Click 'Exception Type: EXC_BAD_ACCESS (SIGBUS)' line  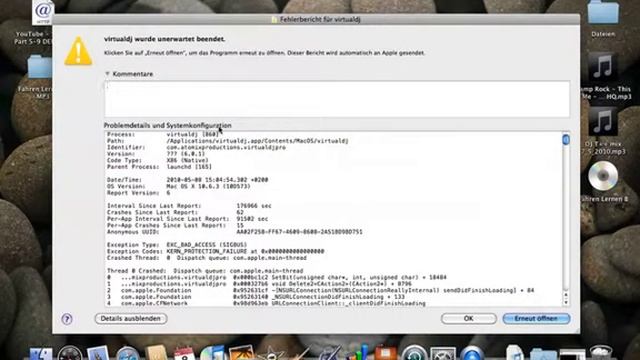click(177, 245)
